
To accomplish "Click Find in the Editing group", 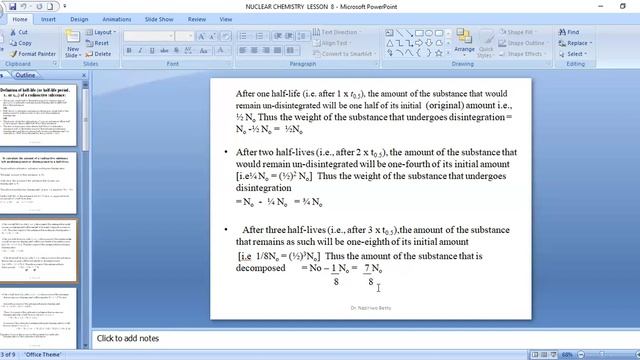I will (x=569, y=32).
